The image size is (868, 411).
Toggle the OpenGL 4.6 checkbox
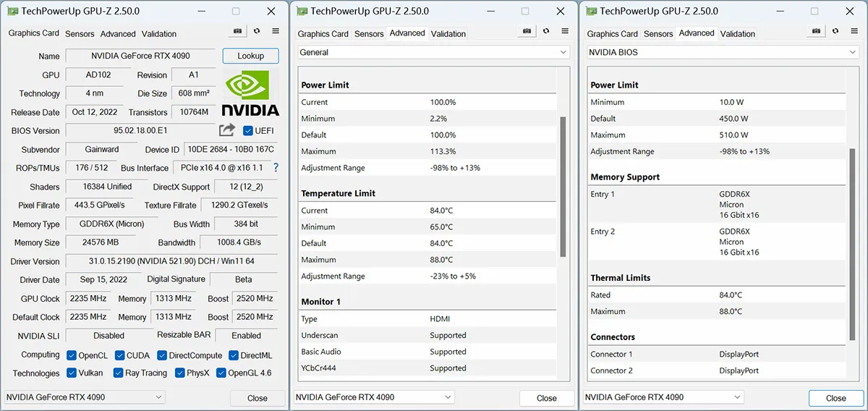[221, 373]
